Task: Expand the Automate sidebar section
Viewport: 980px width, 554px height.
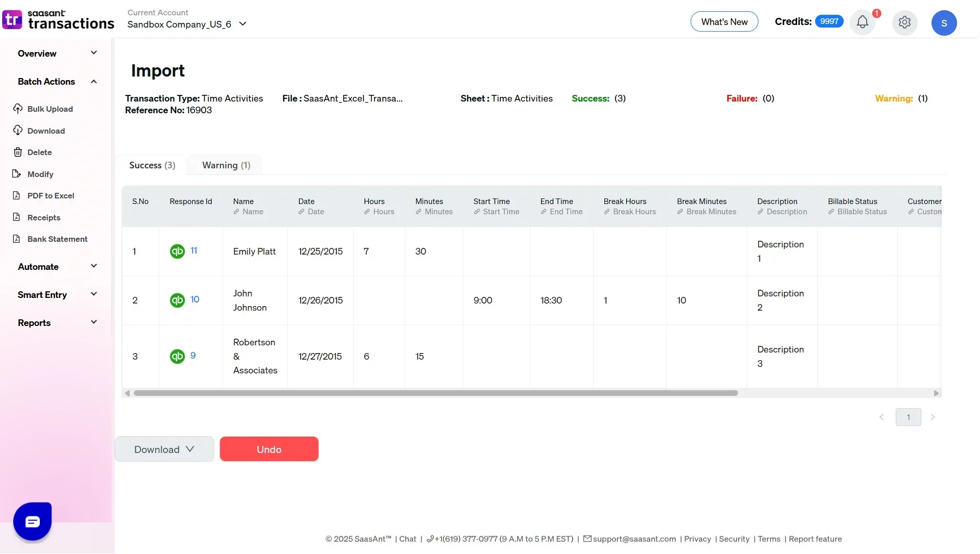Action: [57, 267]
